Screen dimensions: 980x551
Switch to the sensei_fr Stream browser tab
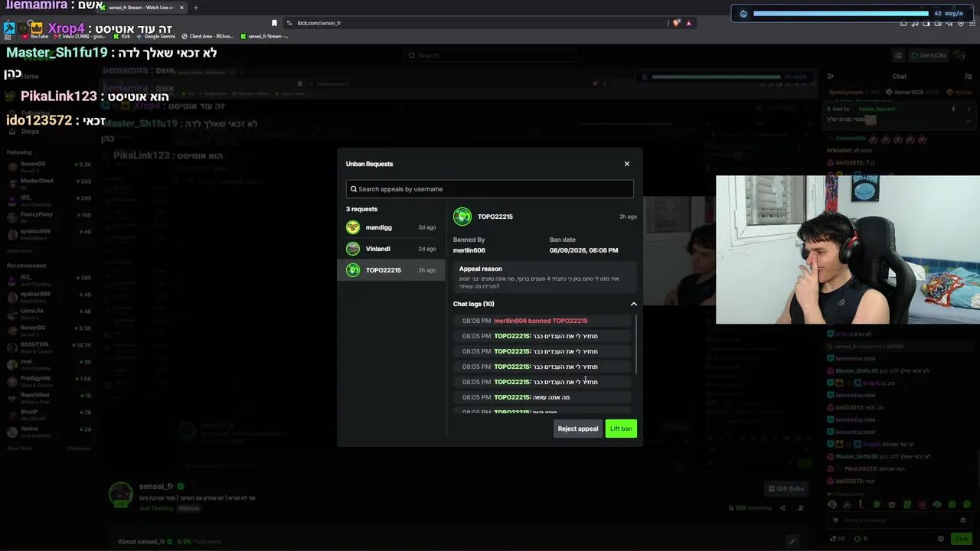(x=142, y=8)
